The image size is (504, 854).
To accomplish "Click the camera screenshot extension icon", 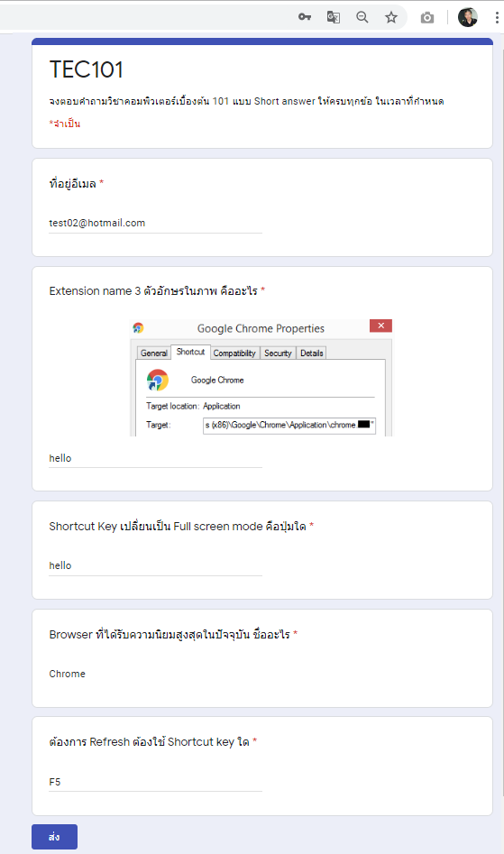I will pyautogui.click(x=427, y=18).
